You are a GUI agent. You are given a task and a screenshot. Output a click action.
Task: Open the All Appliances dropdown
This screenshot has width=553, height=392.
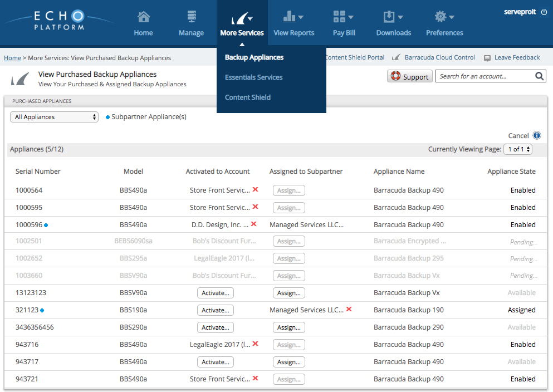(55, 117)
